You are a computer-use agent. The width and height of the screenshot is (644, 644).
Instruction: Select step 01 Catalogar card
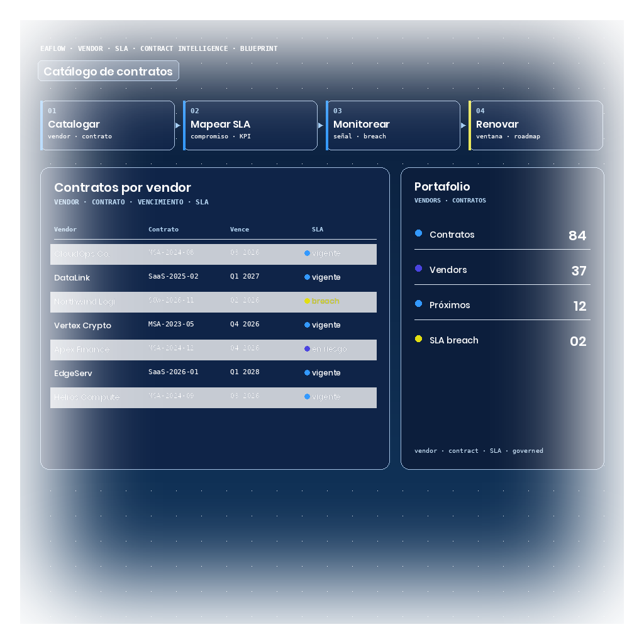[108, 126]
